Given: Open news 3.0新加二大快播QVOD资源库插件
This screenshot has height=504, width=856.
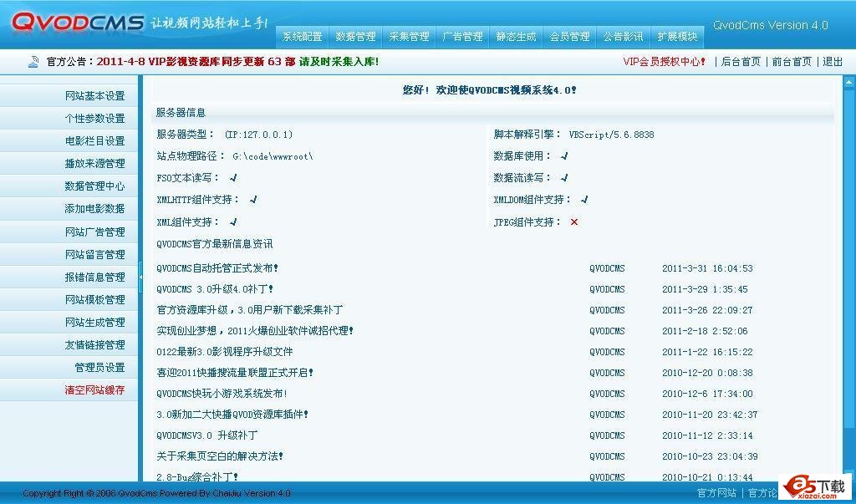Looking at the screenshot, I should [232, 415].
